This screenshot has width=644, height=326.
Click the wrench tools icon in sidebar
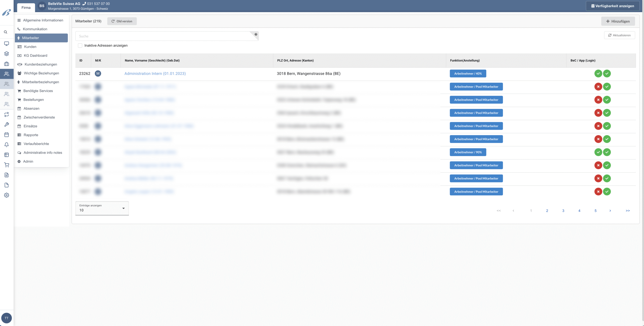[7, 125]
